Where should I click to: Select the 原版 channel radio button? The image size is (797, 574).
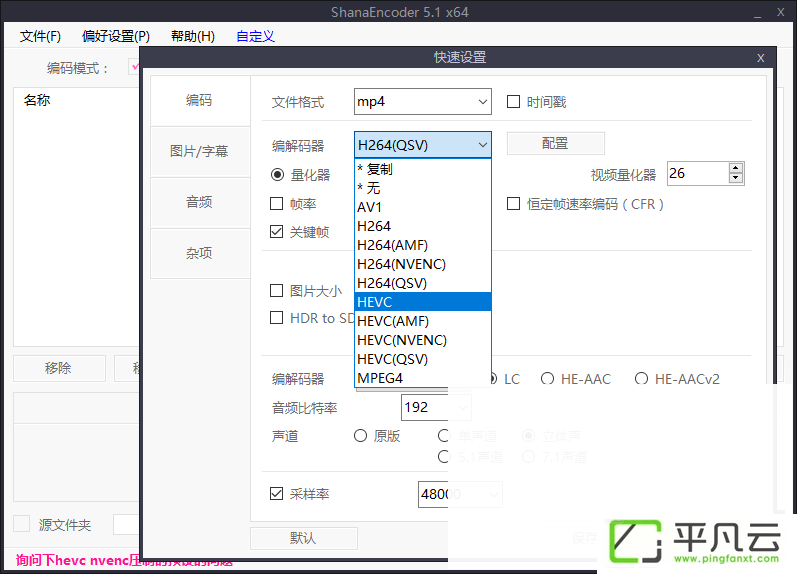(x=360, y=436)
